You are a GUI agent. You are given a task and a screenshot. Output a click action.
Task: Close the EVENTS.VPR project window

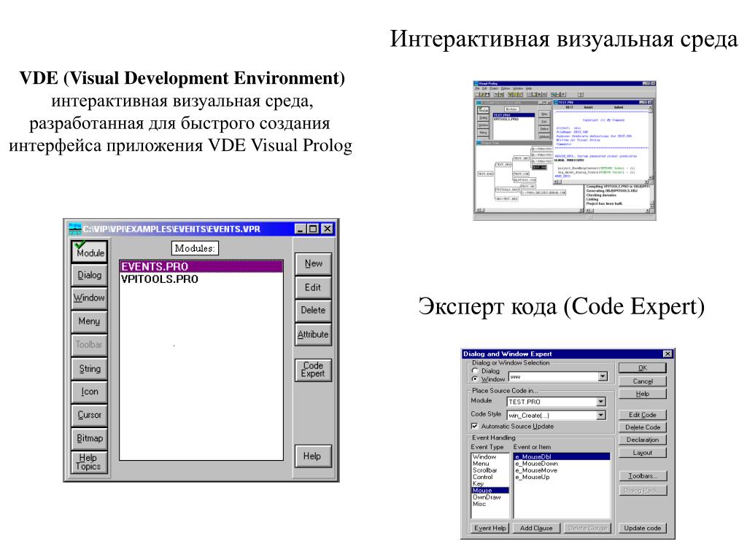point(328,229)
